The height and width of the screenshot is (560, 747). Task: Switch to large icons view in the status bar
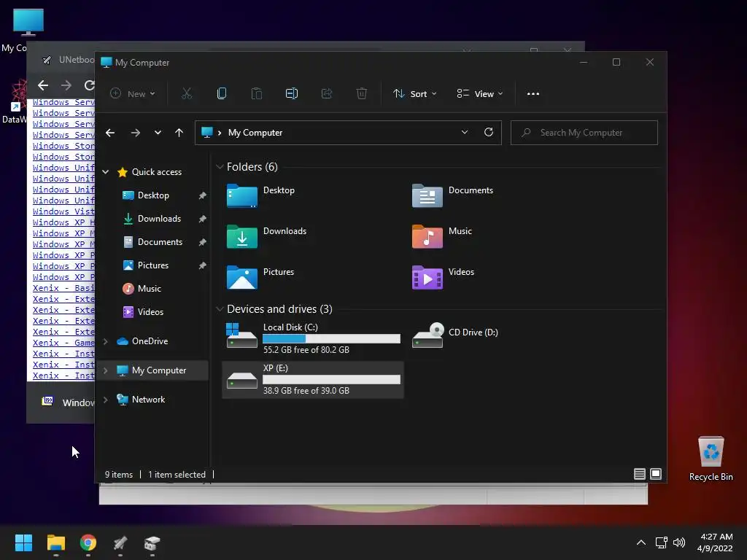point(656,474)
